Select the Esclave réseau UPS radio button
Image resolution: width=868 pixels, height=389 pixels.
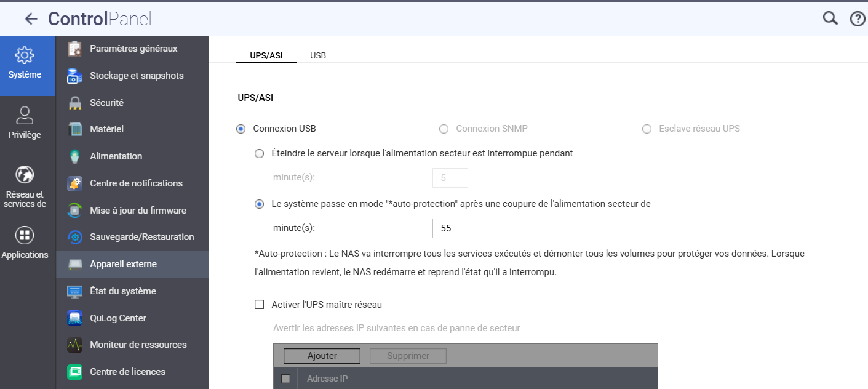click(x=647, y=129)
